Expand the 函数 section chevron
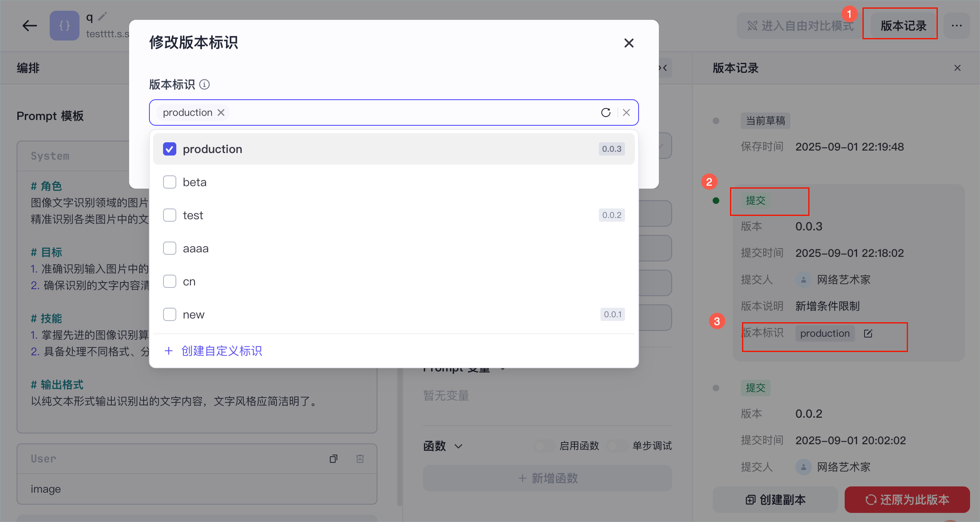 coord(459,446)
